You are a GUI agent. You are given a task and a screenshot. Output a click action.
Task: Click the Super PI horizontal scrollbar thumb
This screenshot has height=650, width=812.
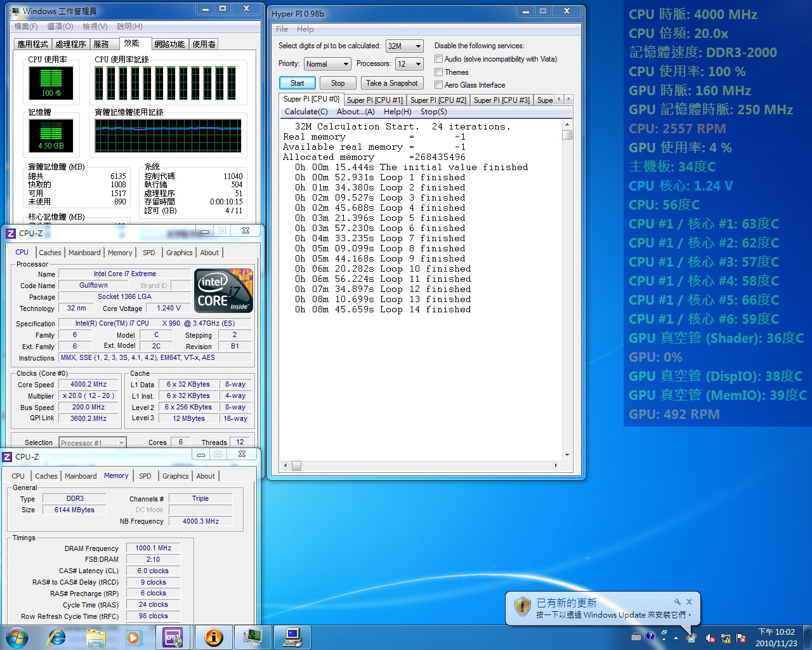(296, 466)
